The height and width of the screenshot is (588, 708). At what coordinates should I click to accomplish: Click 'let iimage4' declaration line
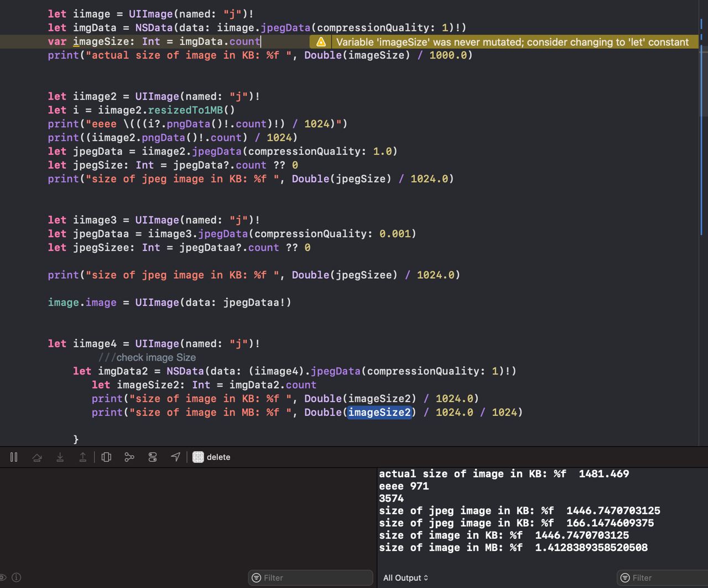point(154,344)
